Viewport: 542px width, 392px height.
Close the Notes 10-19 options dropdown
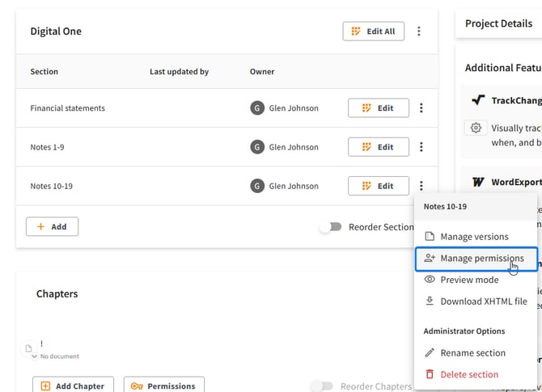421,186
